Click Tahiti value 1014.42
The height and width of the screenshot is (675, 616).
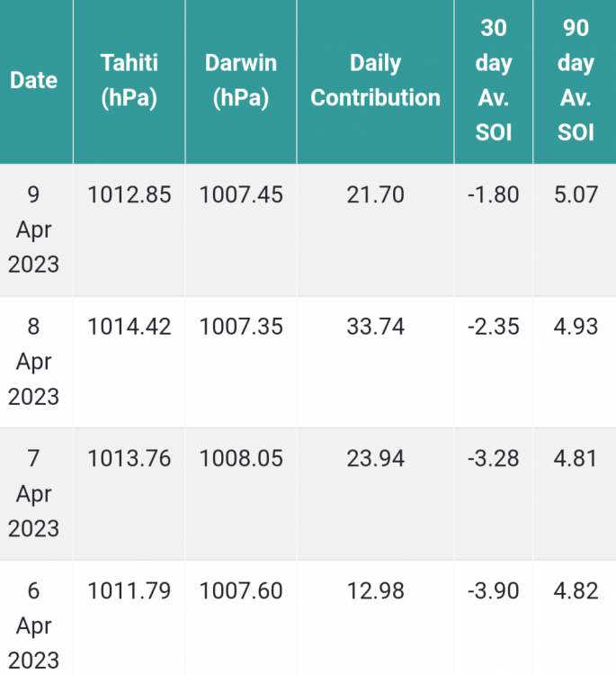129,327
